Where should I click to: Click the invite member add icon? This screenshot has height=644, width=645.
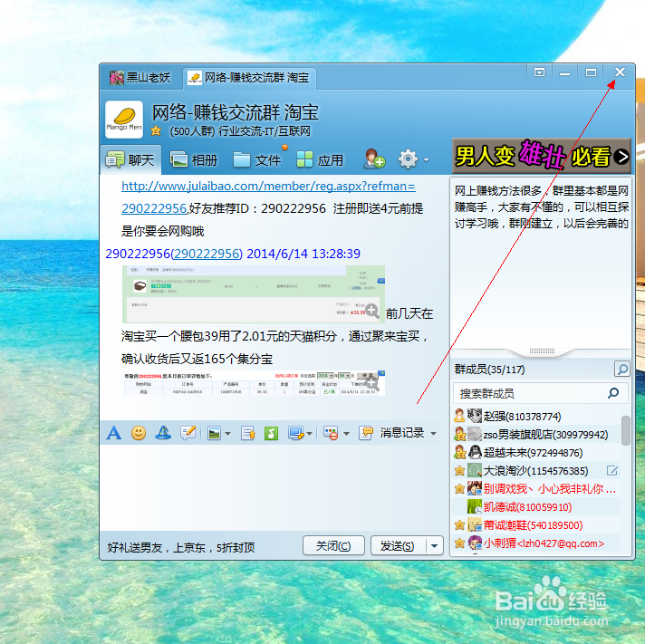374,159
